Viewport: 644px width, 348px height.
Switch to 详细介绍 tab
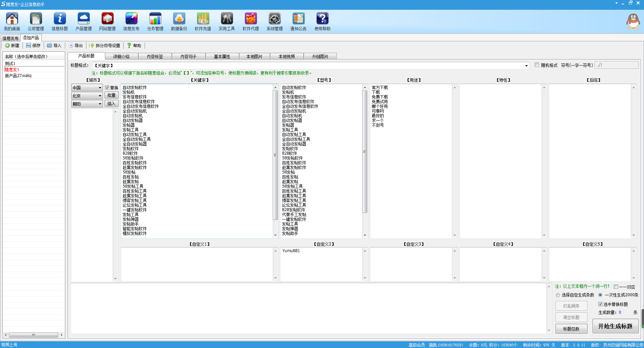(121, 56)
